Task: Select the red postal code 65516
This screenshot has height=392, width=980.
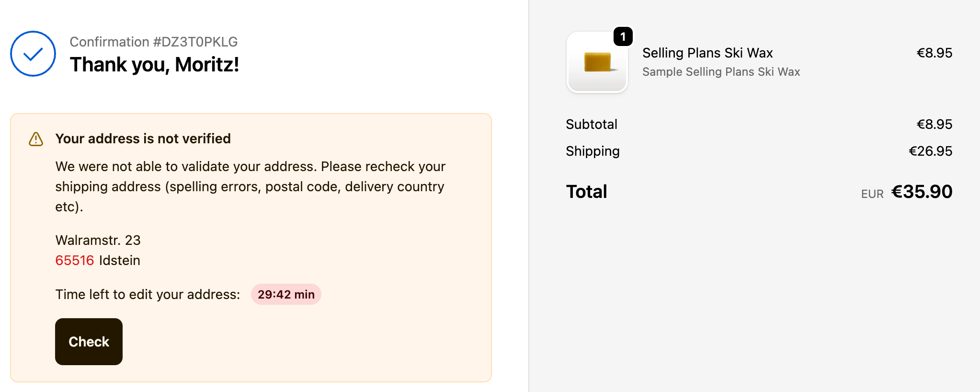Action: [75, 260]
